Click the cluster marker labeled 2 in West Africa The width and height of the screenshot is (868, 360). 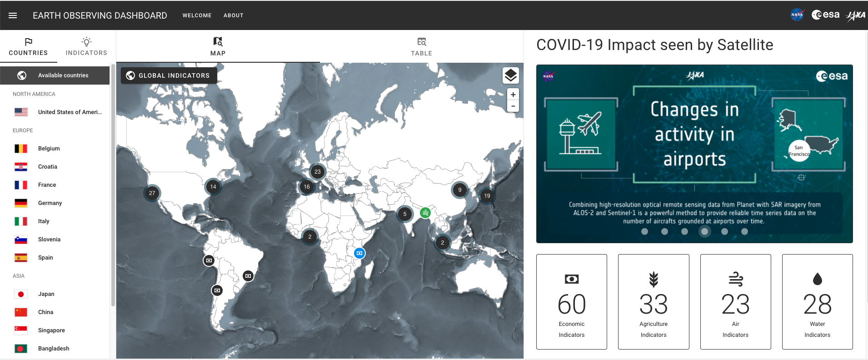point(310,237)
